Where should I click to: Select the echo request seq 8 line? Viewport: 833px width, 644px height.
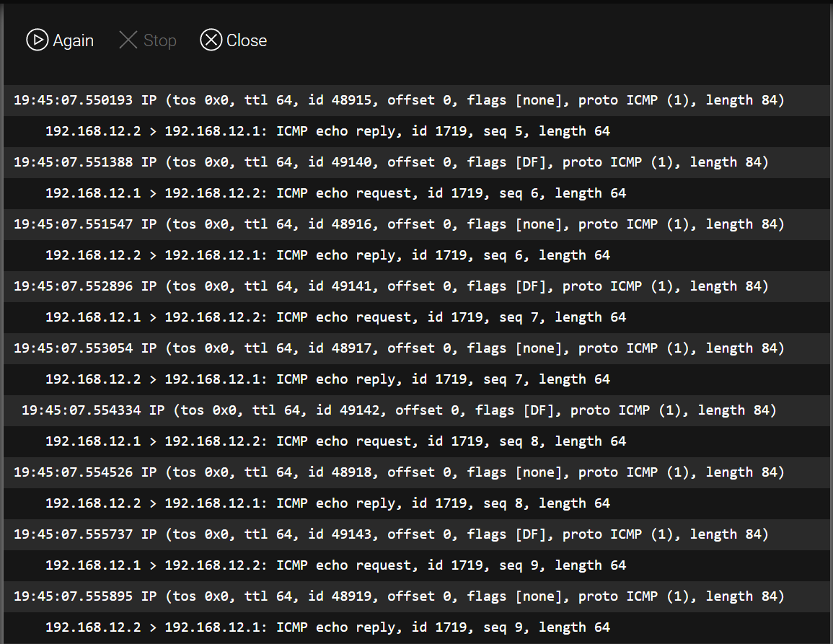tap(417, 441)
